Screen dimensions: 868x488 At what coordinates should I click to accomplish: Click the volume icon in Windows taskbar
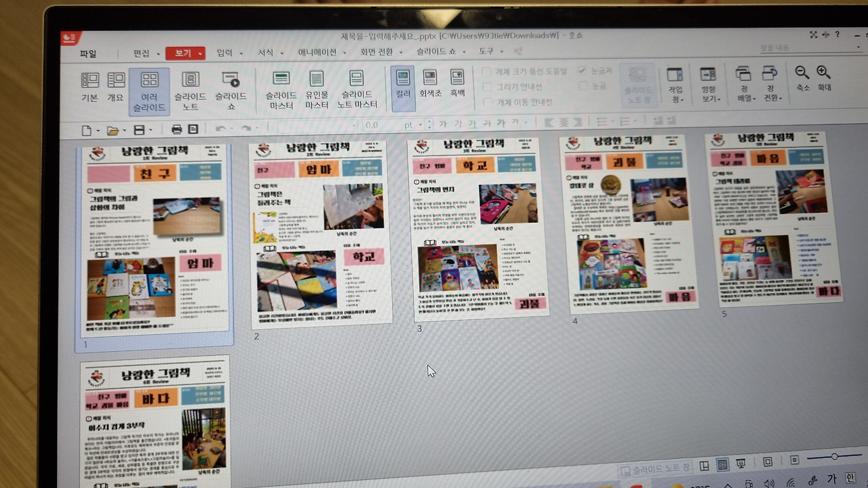coord(769,483)
